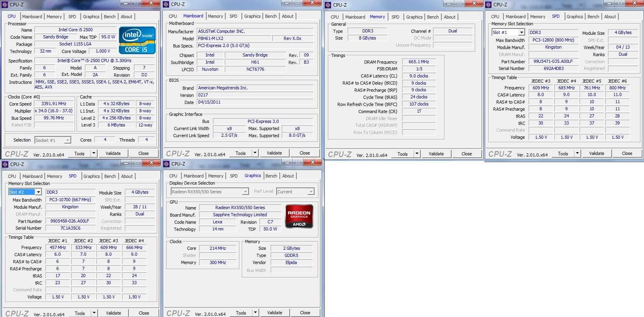The width and height of the screenshot is (644, 317).
Task: Open the Radeon RX550/550 Series display device dropdown
Action: 245,192
